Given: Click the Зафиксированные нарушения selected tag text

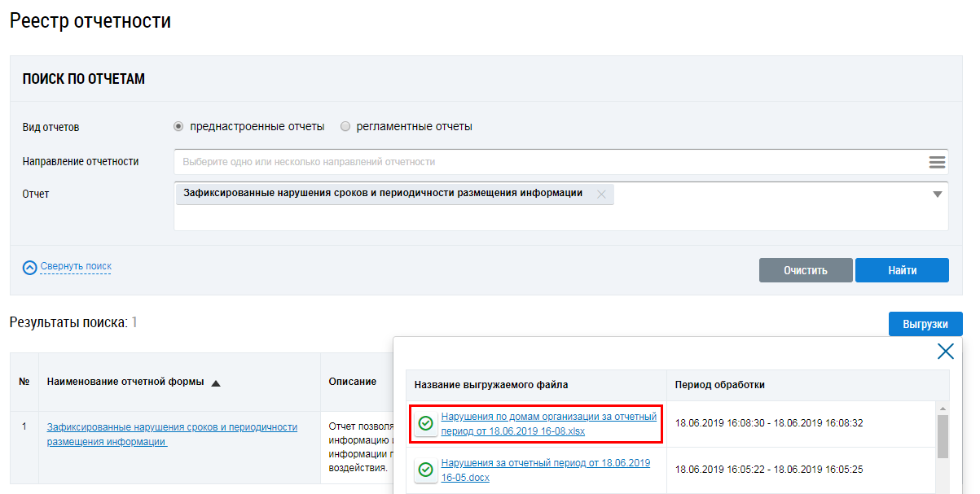Looking at the screenshot, I should point(383,194).
